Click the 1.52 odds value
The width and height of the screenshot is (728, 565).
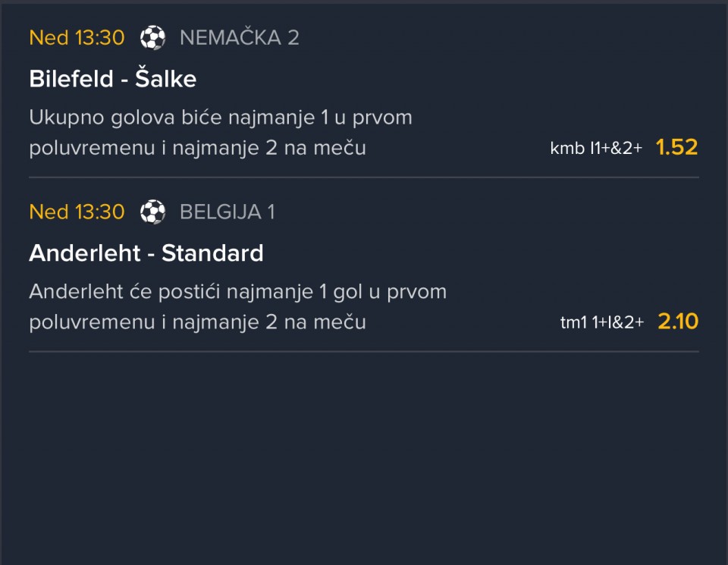[676, 147]
